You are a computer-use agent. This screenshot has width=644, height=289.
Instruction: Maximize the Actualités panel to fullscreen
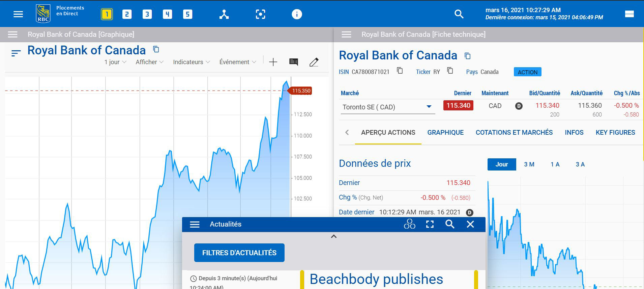[430, 224]
